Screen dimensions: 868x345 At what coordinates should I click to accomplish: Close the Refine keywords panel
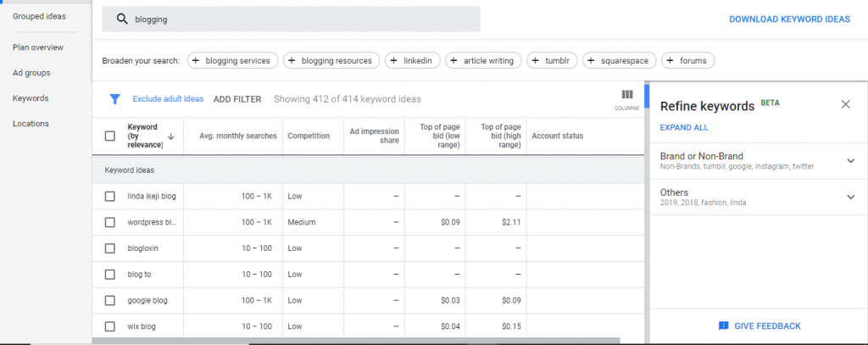pos(845,104)
